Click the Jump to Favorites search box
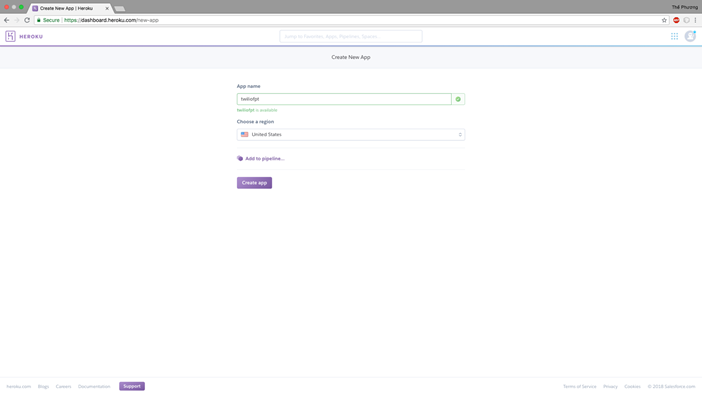 click(351, 36)
